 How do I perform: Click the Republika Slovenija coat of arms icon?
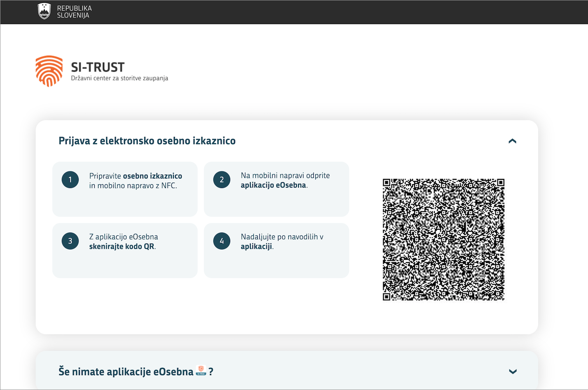pos(44,11)
